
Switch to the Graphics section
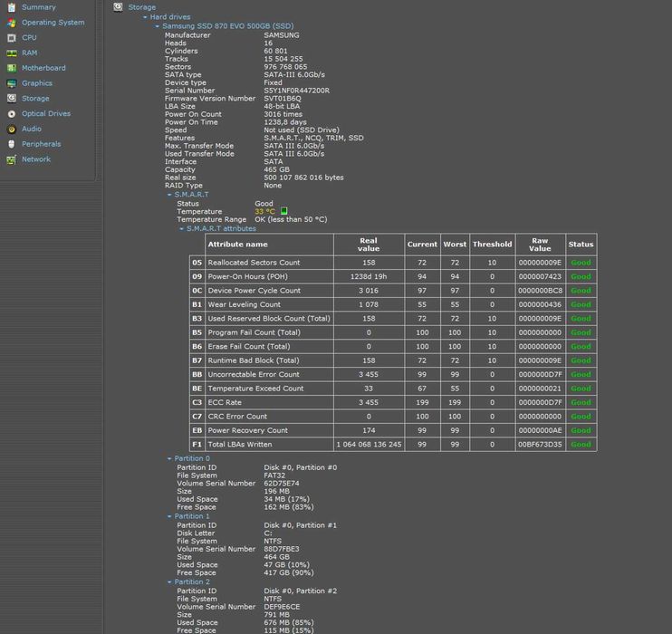click(x=37, y=83)
